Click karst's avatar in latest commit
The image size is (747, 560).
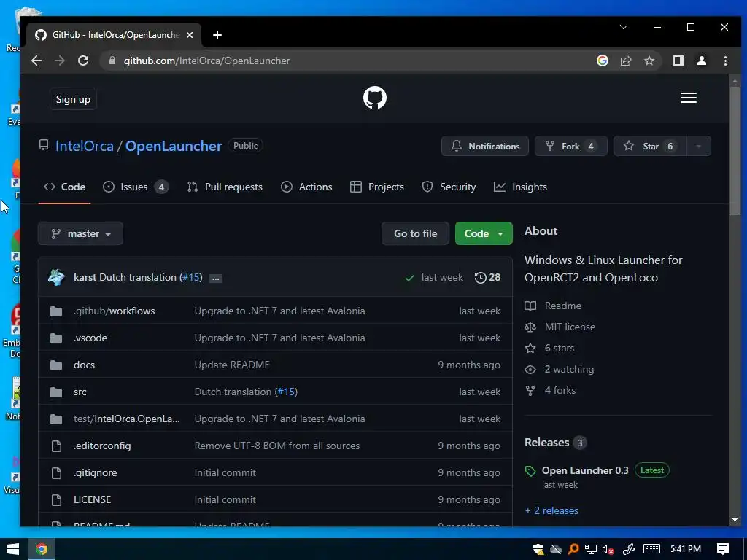pyautogui.click(x=56, y=278)
